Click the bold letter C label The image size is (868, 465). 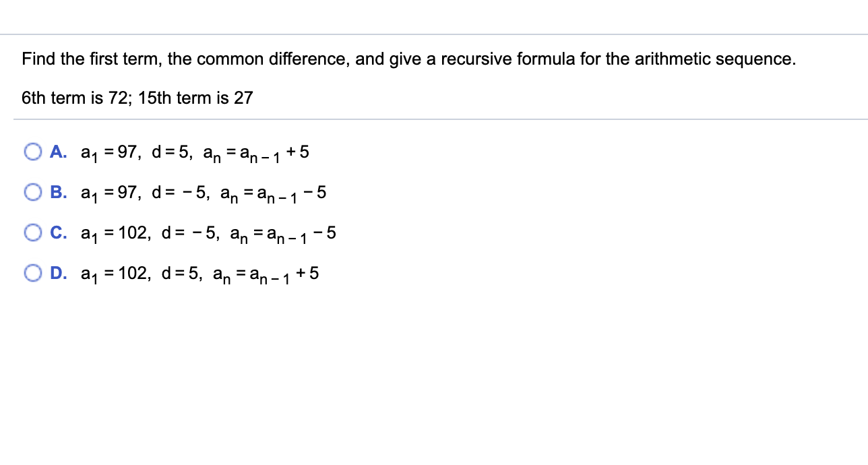point(58,232)
